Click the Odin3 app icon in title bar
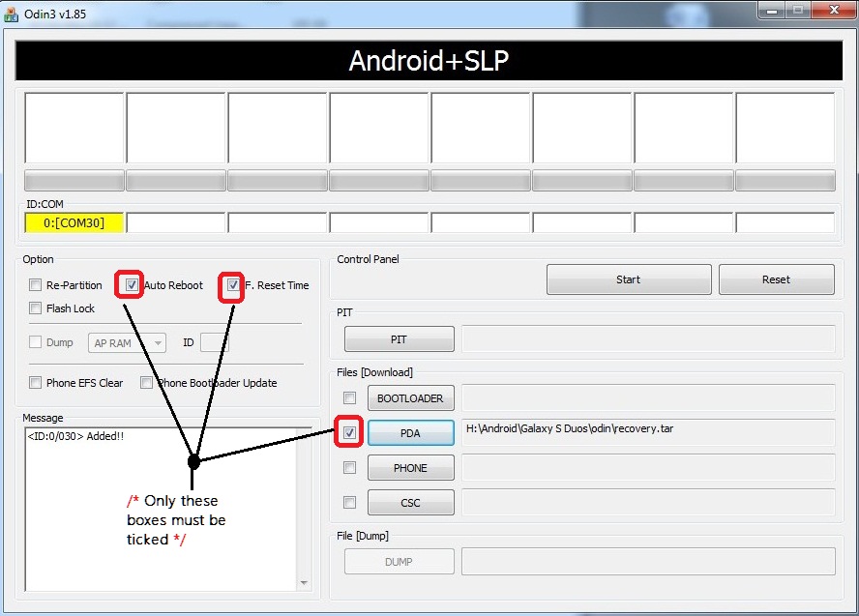This screenshot has height=616, width=859. (x=11, y=15)
